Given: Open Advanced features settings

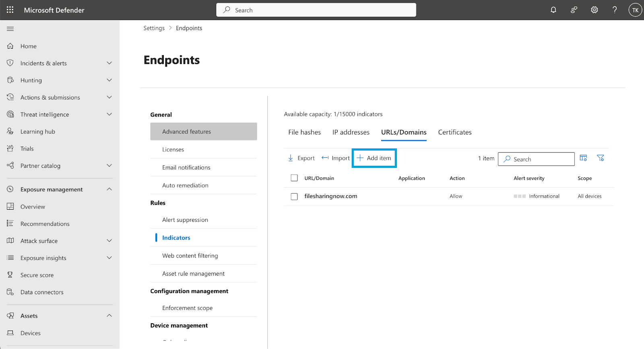Looking at the screenshot, I should [x=204, y=132].
